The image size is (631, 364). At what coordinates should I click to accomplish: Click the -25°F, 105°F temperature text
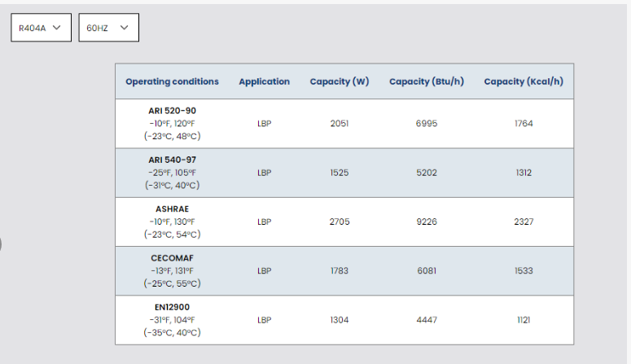point(173,173)
